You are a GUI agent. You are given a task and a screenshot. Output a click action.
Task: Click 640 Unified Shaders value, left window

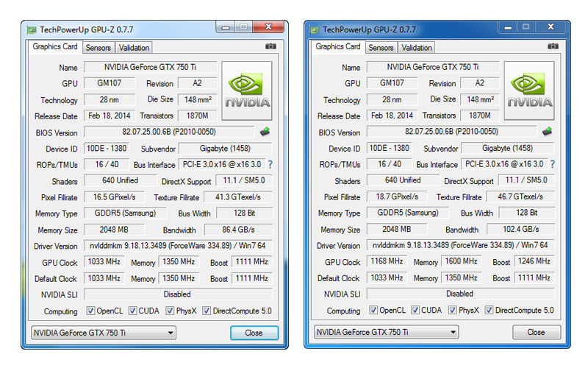[x=121, y=180]
